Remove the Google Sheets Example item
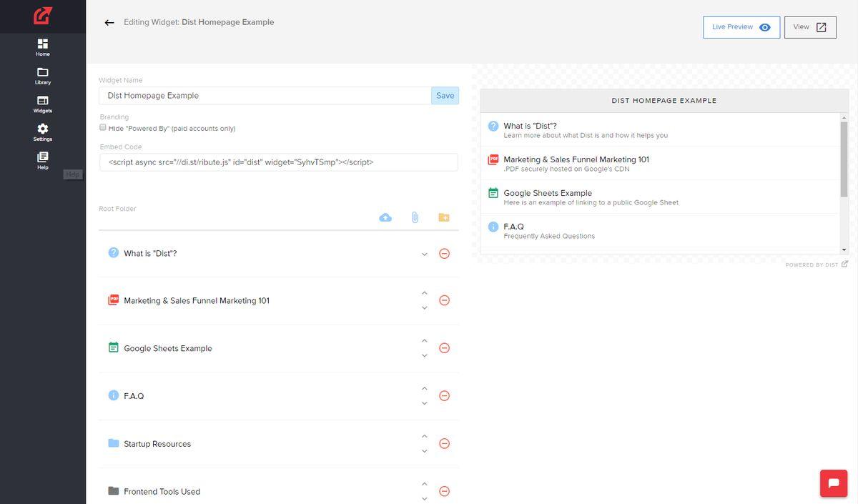The width and height of the screenshot is (858, 504). click(444, 348)
